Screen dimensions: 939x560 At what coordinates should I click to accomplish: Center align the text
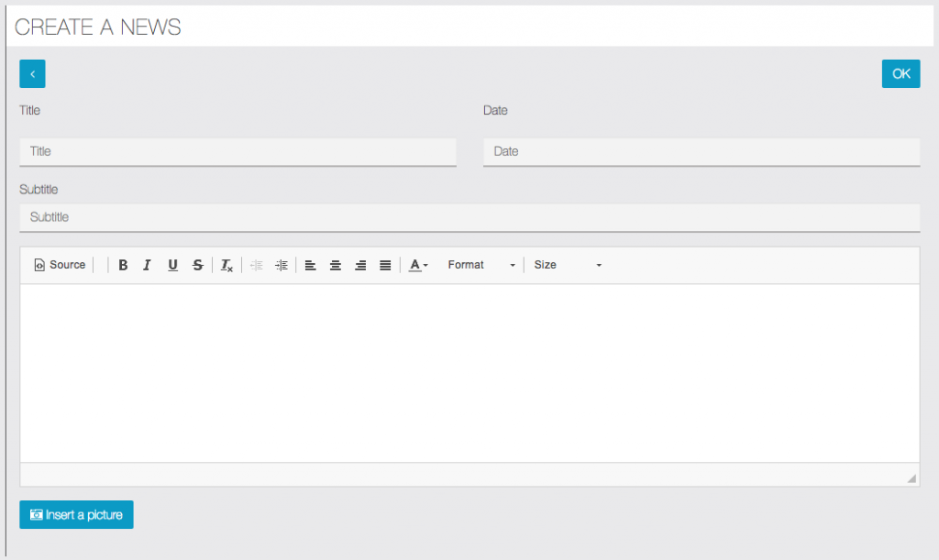[336, 265]
